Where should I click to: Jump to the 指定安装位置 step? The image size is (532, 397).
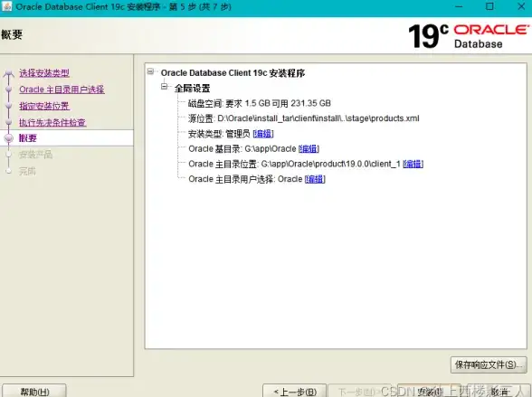tap(44, 106)
